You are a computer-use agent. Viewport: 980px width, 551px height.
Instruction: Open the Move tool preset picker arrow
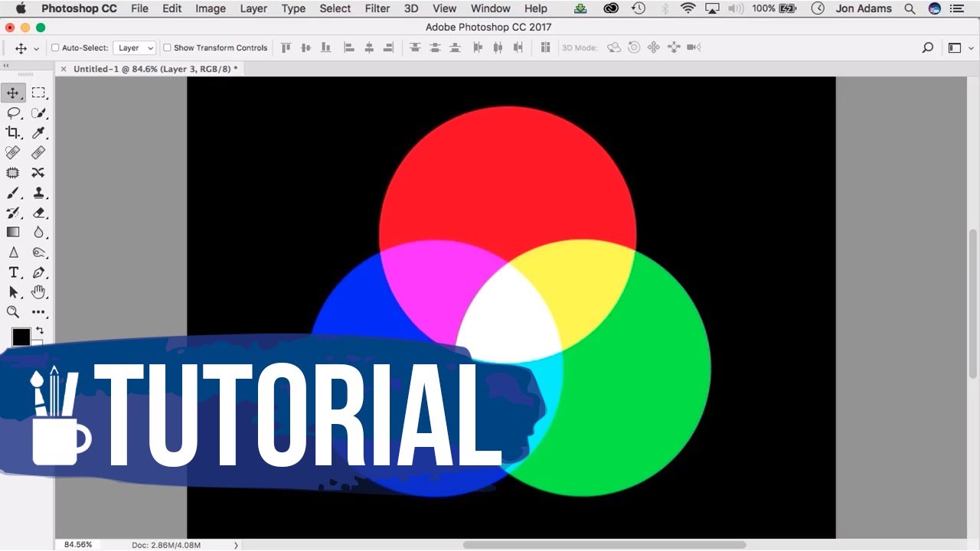tap(36, 48)
